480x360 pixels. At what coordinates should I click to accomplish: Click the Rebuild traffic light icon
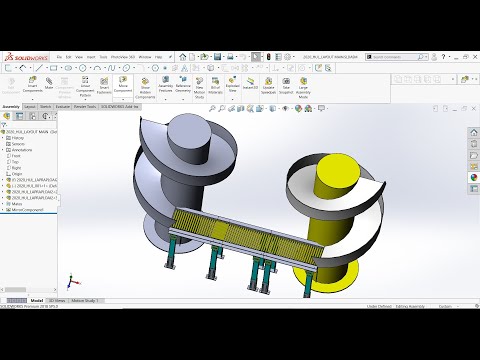[x=269, y=57]
